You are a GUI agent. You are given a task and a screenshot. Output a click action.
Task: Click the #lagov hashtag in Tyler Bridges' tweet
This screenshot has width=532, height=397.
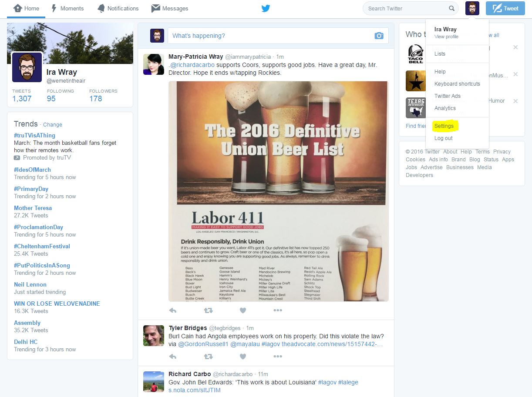[270, 344]
